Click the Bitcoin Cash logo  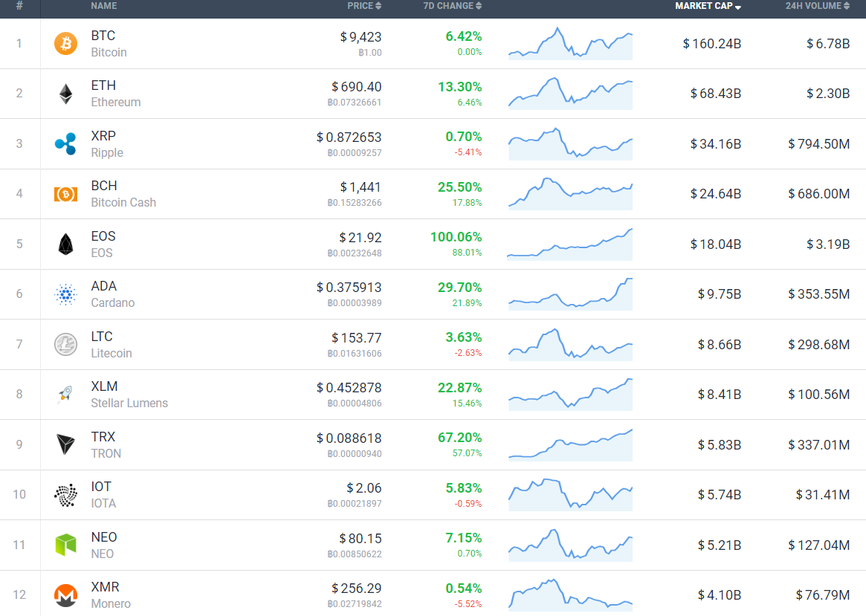65,194
